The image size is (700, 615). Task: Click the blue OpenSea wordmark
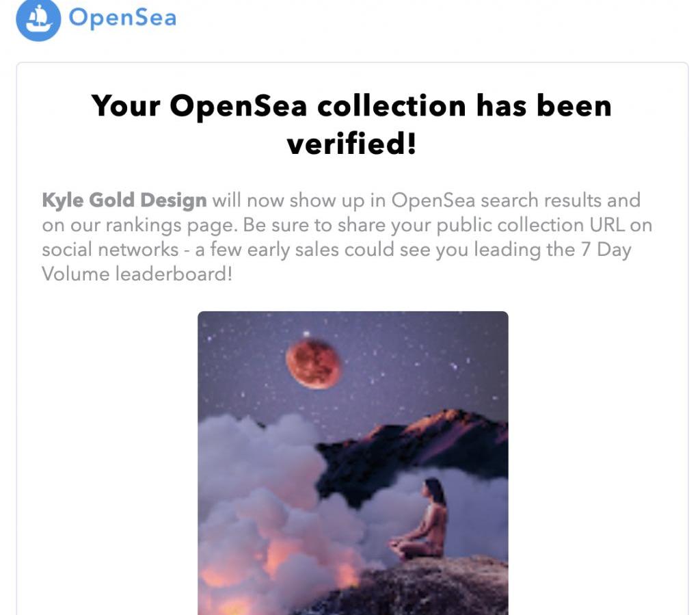pos(123,18)
